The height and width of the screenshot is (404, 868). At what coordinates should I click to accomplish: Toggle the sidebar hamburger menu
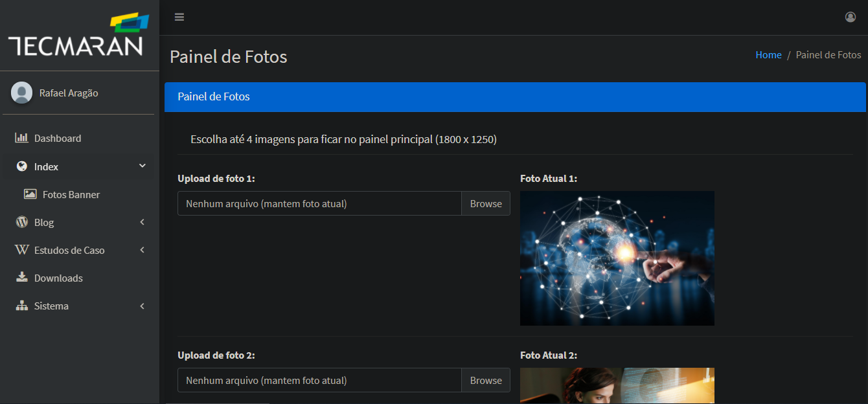pos(179,17)
